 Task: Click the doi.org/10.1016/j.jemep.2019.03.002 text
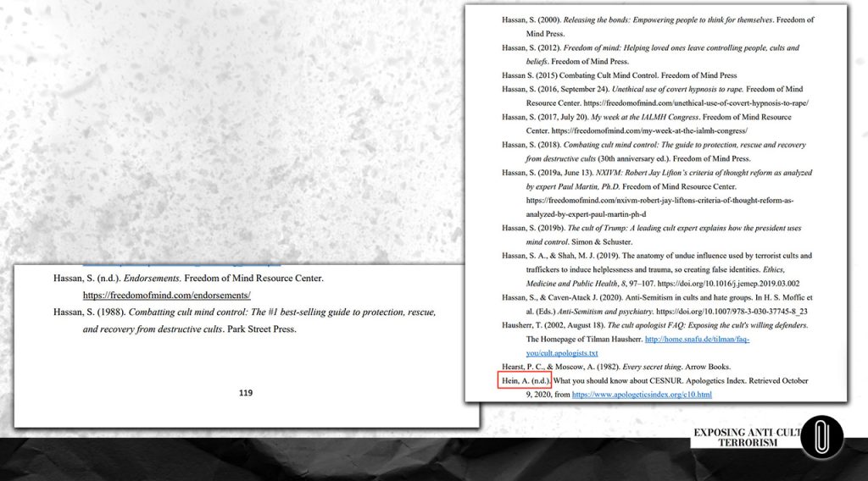[728, 283]
